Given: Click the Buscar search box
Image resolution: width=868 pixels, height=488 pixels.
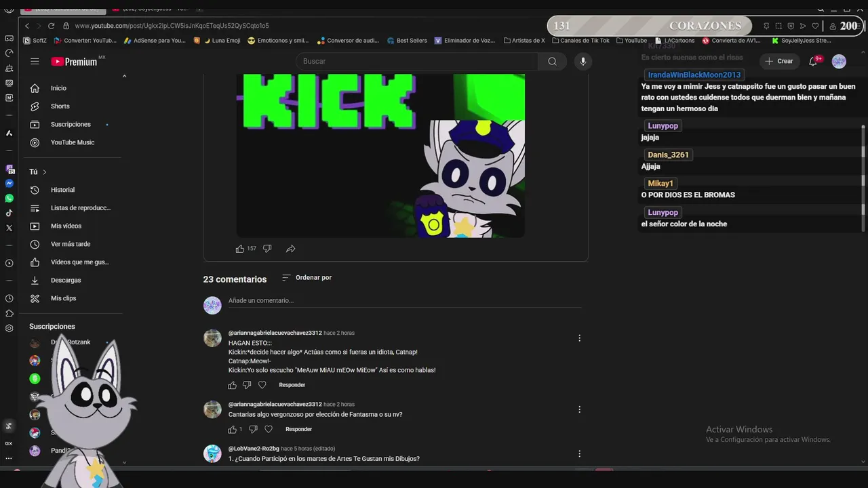Looking at the screenshot, I should point(417,61).
